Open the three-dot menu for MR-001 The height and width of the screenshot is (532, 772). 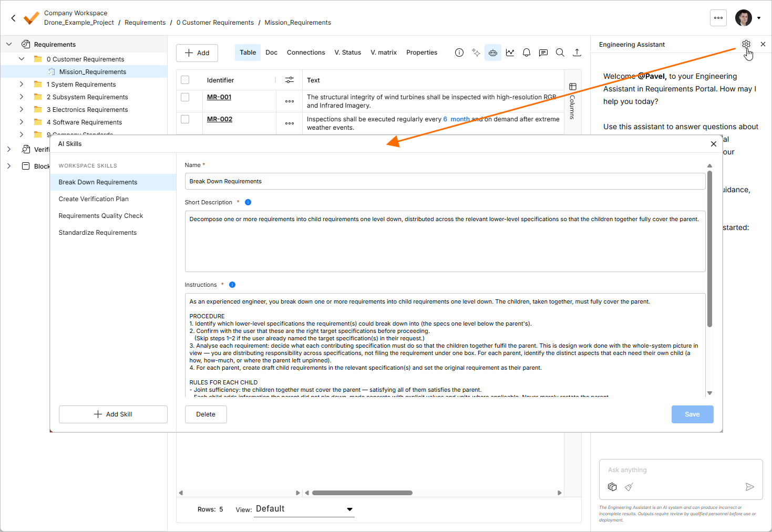(290, 101)
